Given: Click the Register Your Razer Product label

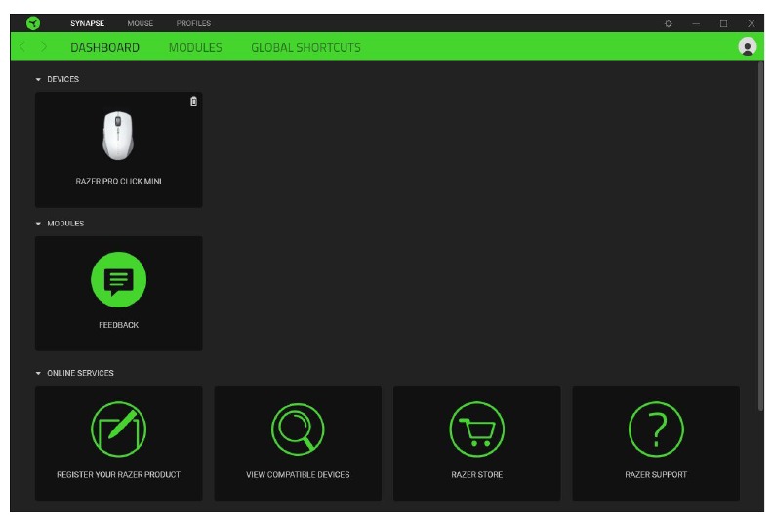Looking at the screenshot, I should coord(118,474).
